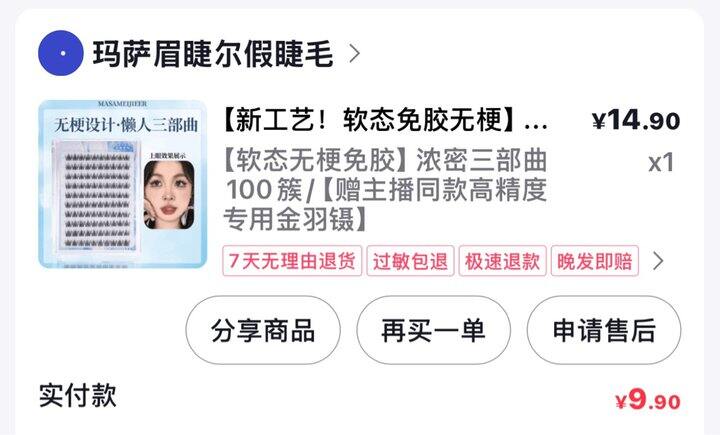Open the 玛萨眉睫尔假睫毛 store page
Viewport: 720px width, 435px height.
[213, 54]
